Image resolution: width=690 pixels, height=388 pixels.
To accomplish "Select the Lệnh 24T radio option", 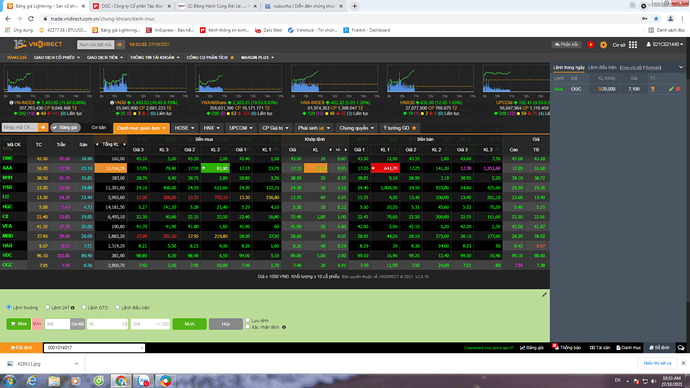I will click(x=47, y=307).
